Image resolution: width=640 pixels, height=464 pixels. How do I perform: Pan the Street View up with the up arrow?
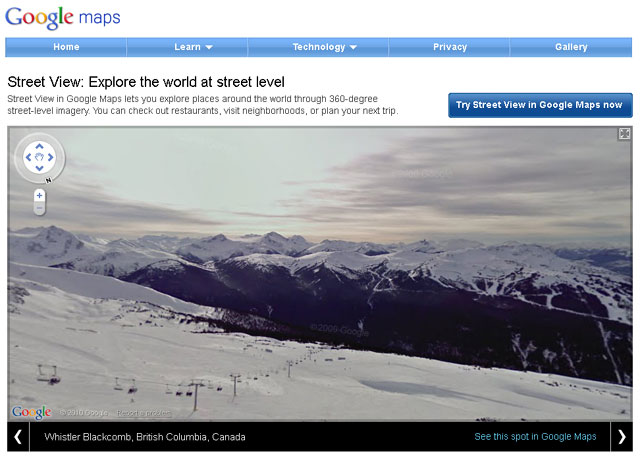point(39,147)
